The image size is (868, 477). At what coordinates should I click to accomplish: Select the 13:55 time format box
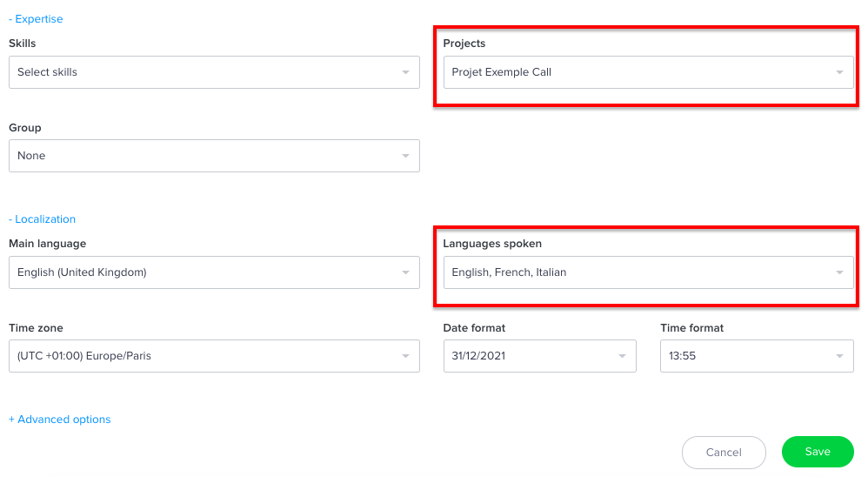point(748,356)
